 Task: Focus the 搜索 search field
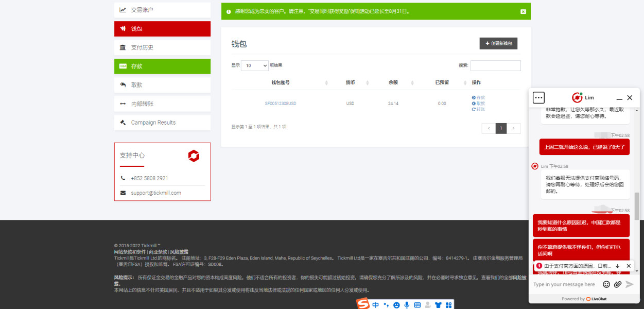click(495, 65)
